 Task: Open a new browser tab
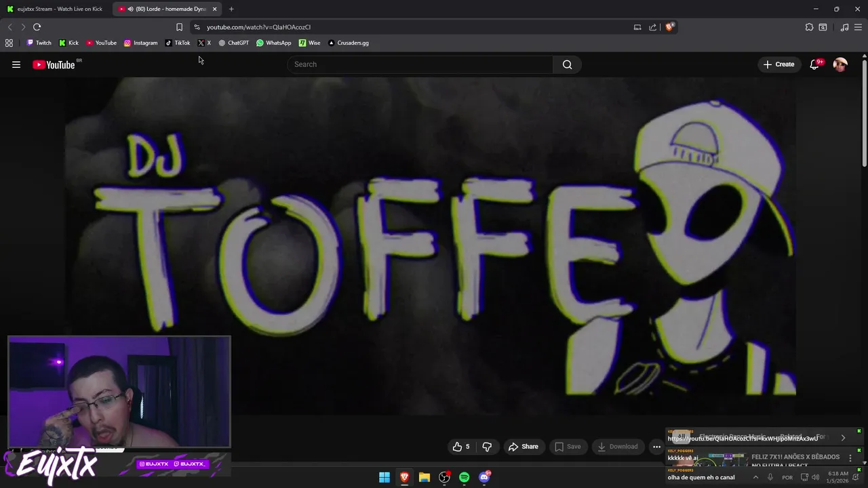(231, 9)
